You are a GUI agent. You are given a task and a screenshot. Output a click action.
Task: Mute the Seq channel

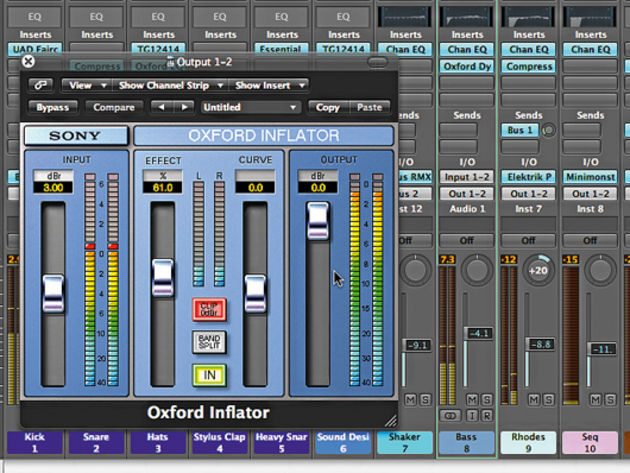[x=595, y=399]
